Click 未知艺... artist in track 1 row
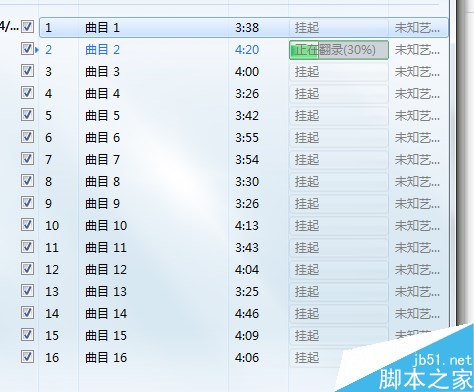The height and width of the screenshot is (392, 474). pyautogui.click(x=417, y=28)
